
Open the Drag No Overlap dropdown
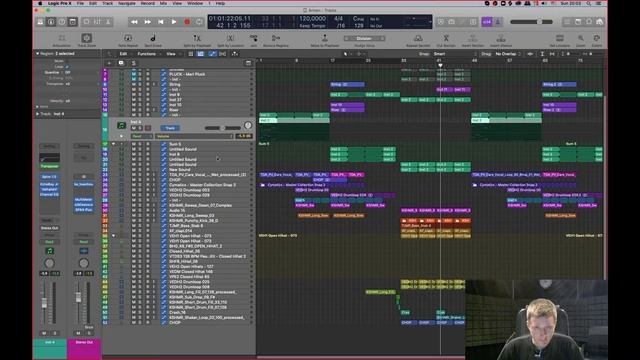508,54
